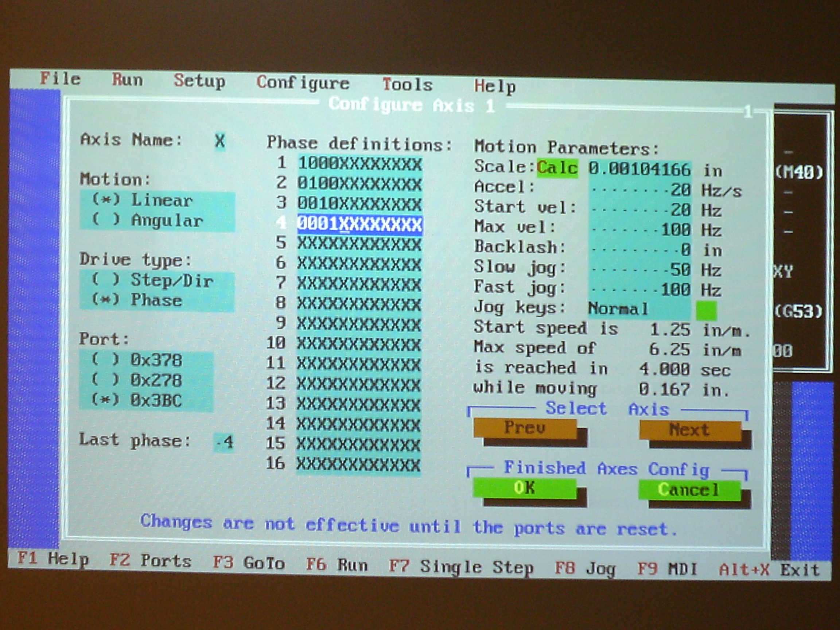Open the Configure menu

click(302, 82)
